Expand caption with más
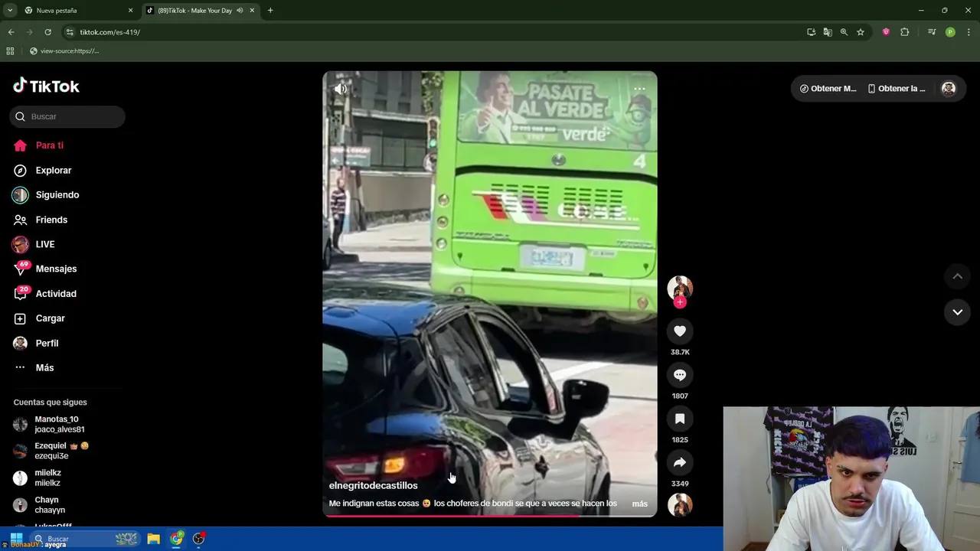Viewport: 980px width, 551px height. tap(639, 504)
